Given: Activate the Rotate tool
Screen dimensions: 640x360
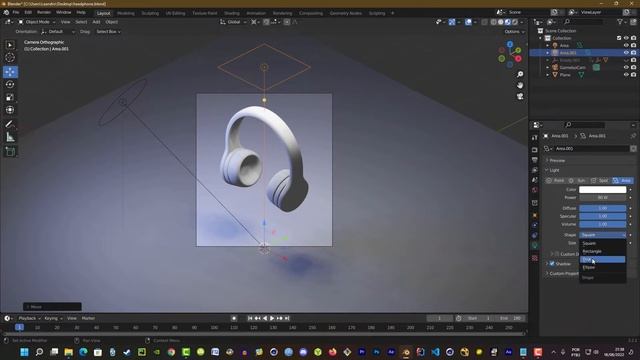Looking at the screenshot, I should tap(10, 84).
